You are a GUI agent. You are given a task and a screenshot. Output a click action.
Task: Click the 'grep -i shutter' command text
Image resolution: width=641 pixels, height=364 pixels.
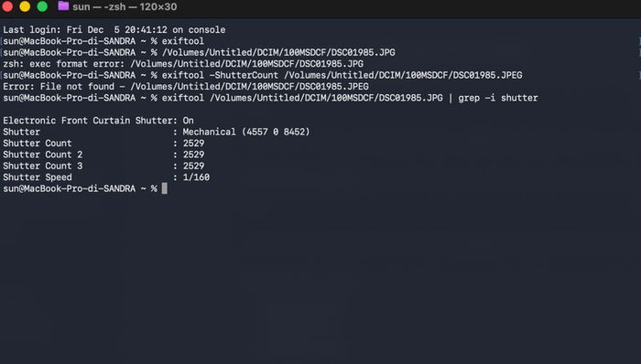(x=498, y=98)
